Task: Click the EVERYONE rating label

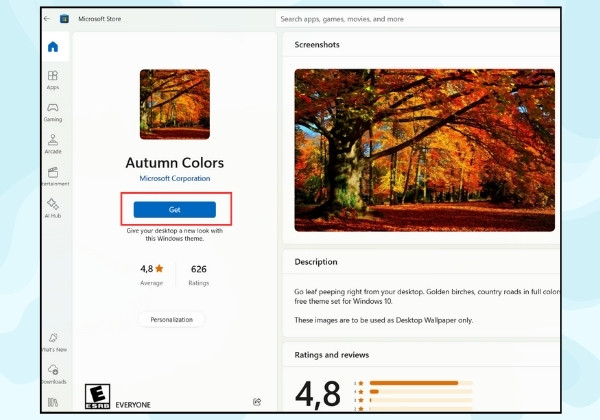Action: point(133,405)
